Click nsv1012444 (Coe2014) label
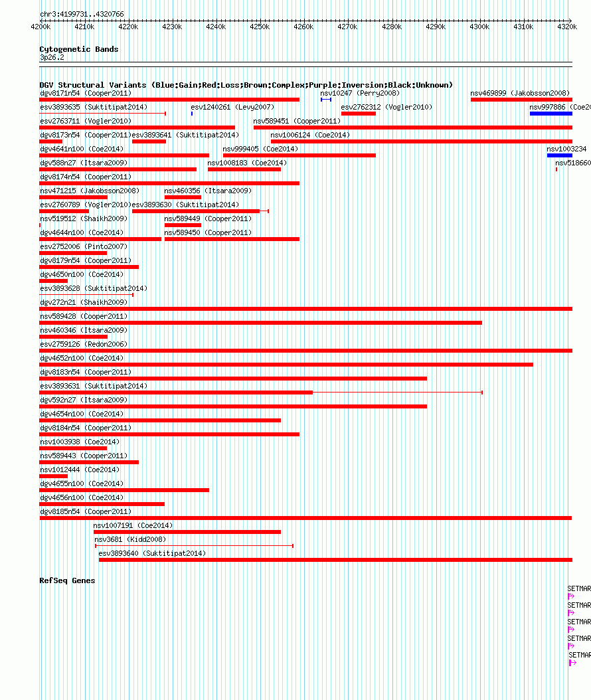The height and width of the screenshot is (700, 591). [x=80, y=470]
